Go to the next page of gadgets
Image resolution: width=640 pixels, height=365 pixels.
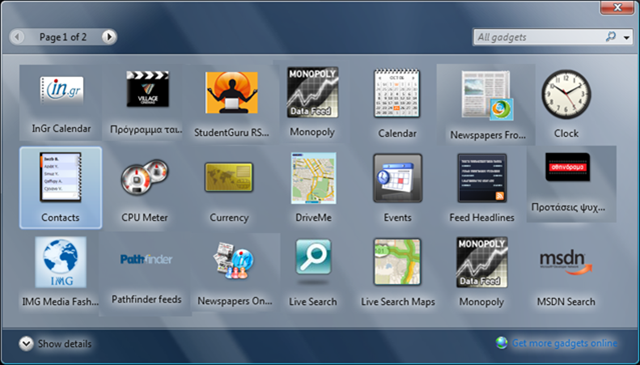click(x=109, y=37)
